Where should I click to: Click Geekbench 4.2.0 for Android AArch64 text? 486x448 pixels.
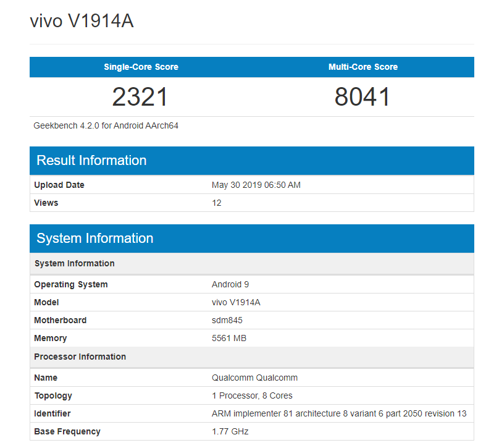106,125
